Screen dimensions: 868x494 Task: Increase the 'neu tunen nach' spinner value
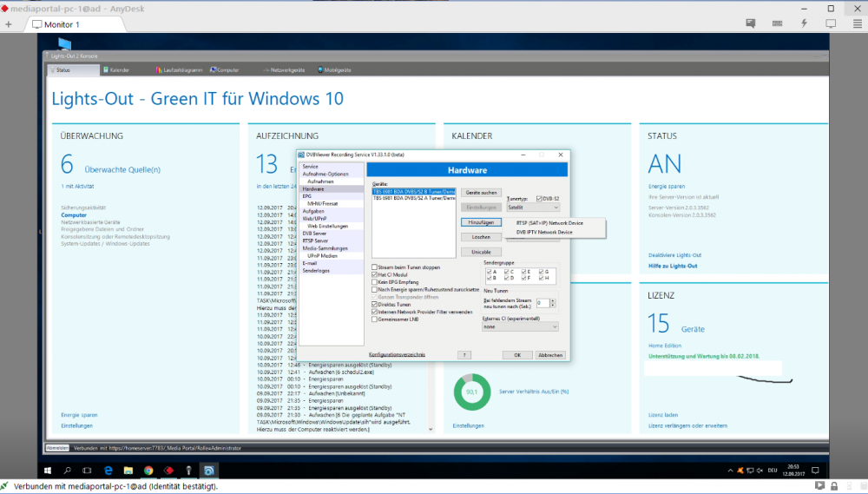click(553, 300)
